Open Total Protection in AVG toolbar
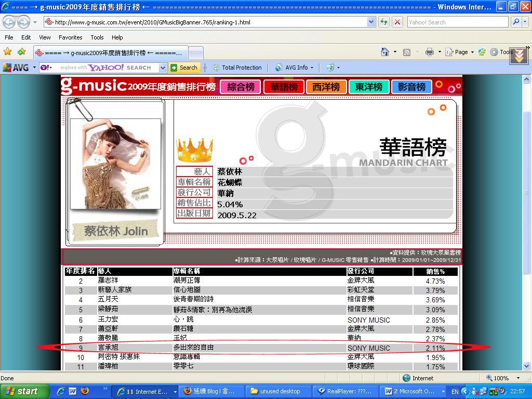The image size is (532, 399). pyautogui.click(x=237, y=68)
